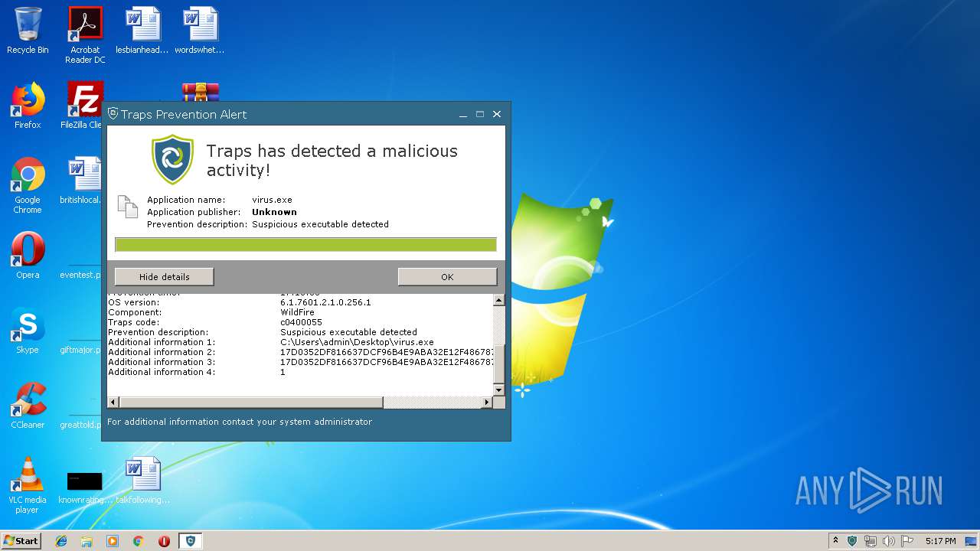Click the Traps shield icon in title bar

pos(113,113)
